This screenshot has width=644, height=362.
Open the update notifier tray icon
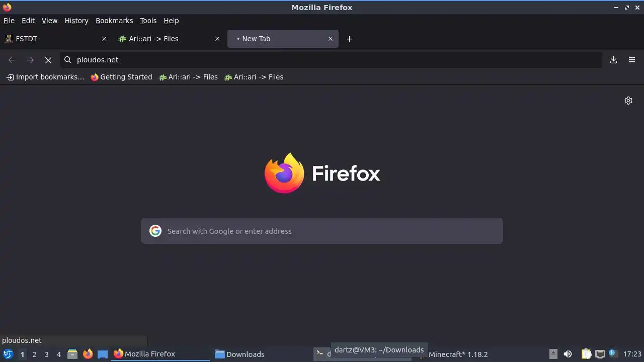(613, 353)
